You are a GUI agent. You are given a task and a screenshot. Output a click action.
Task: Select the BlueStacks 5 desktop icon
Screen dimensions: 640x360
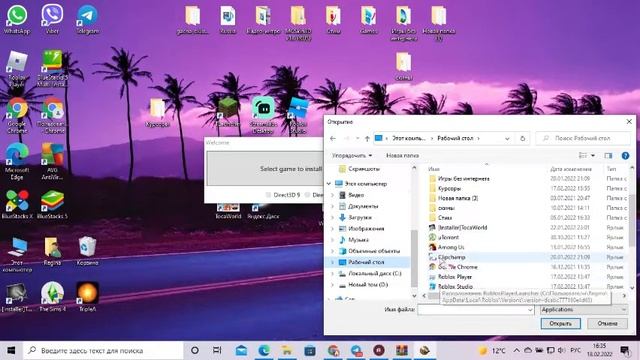pyautogui.click(x=52, y=205)
